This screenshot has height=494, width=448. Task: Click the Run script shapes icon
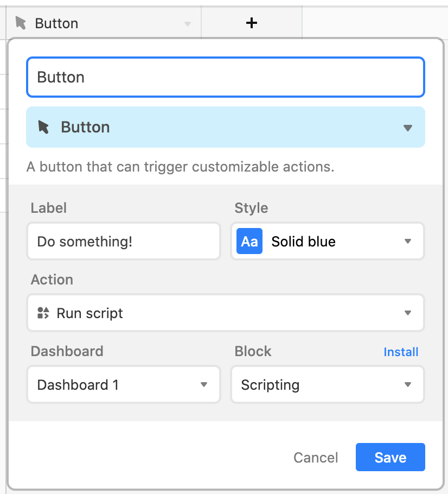tap(43, 313)
